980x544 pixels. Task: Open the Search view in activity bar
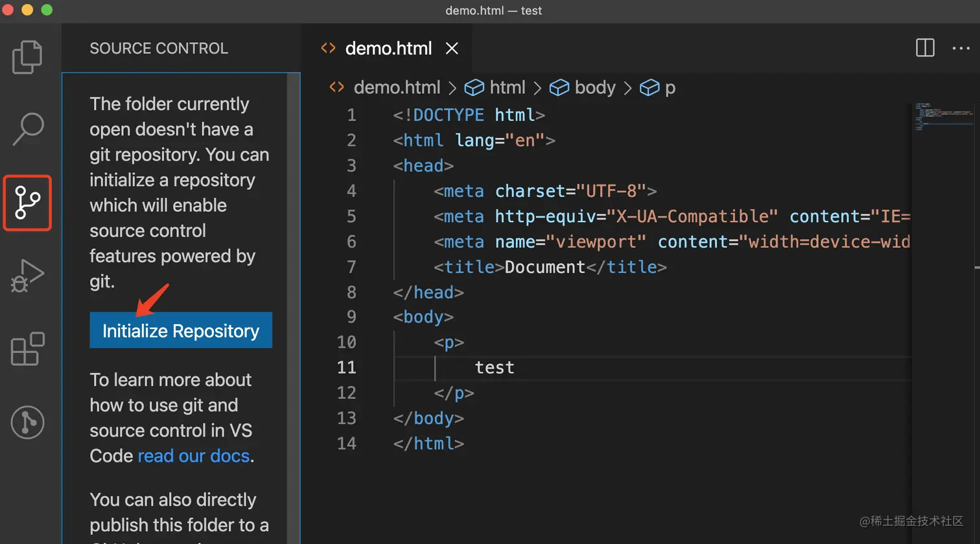point(27,129)
